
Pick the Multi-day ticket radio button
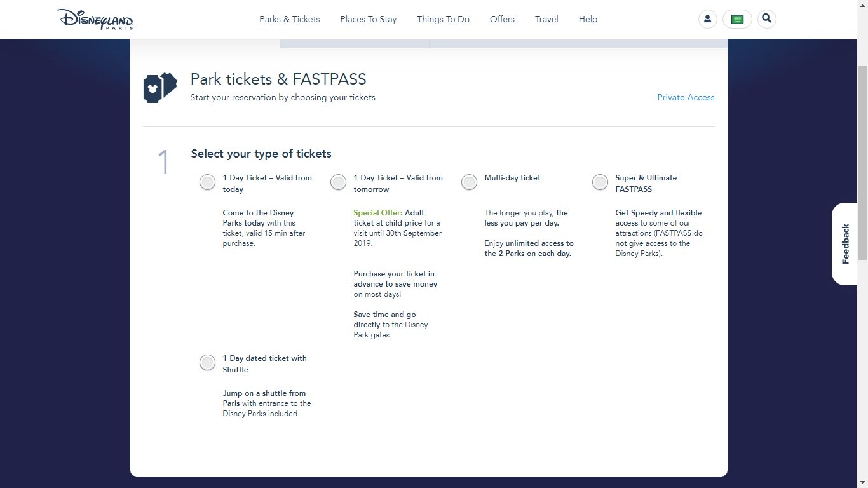tap(469, 182)
